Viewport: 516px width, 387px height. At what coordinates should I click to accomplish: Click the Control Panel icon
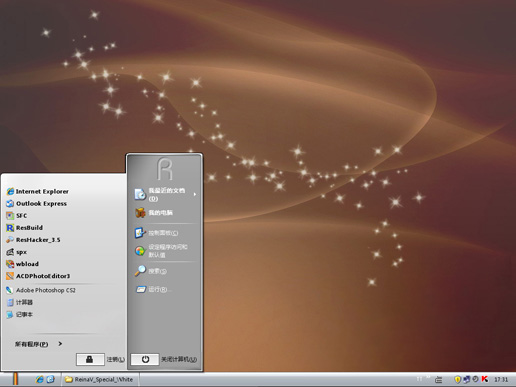[140, 233]
